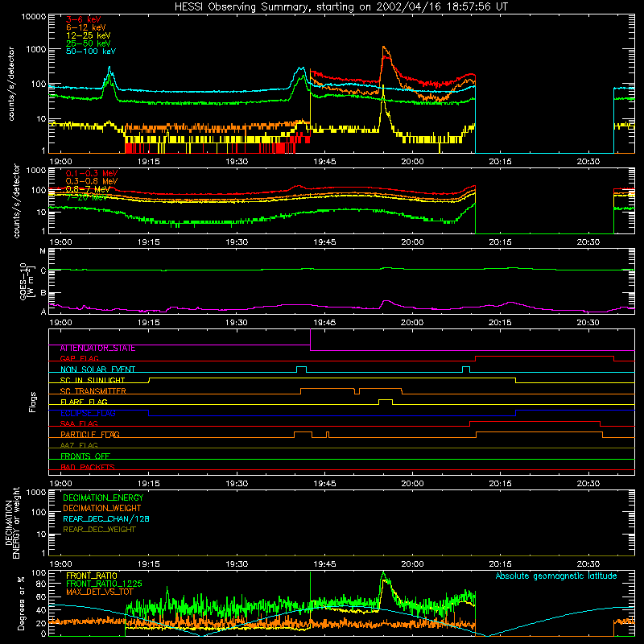
Task: Click the GOES-10 axis label
Action: [26, 282]
